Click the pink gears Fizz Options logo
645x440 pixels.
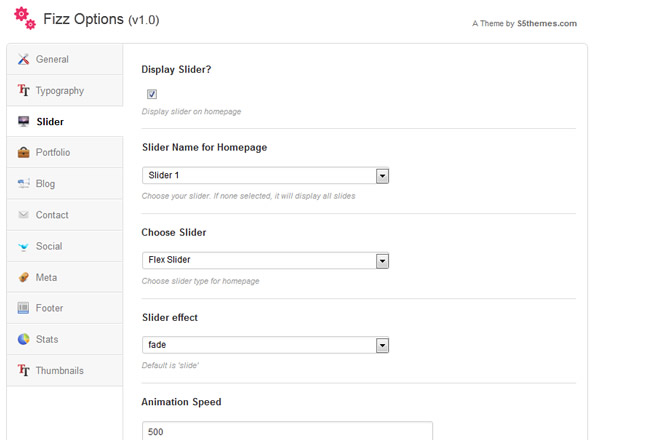[x=25, y=18]
